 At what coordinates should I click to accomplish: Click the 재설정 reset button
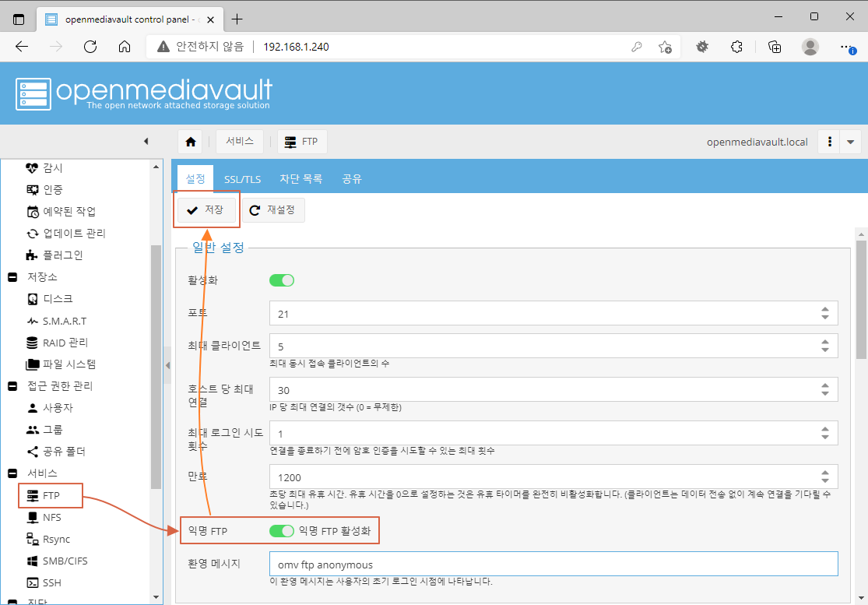click(x=273, y=209)
